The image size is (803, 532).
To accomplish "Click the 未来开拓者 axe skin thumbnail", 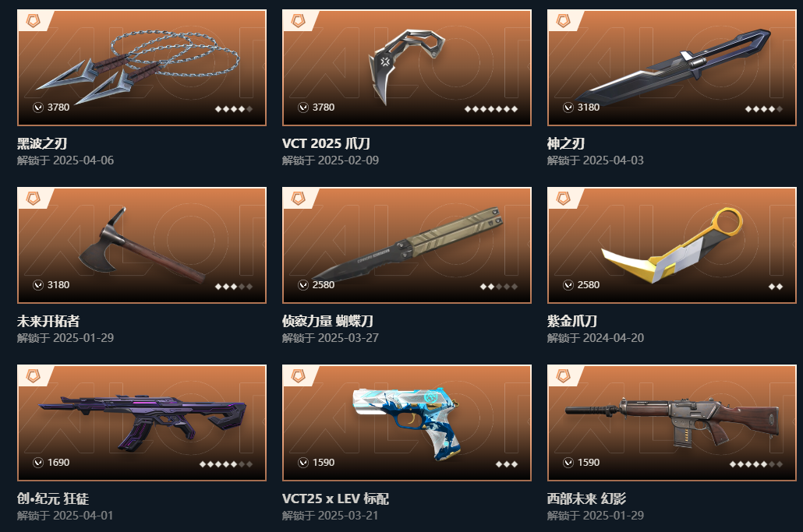I will click(142, 245).
